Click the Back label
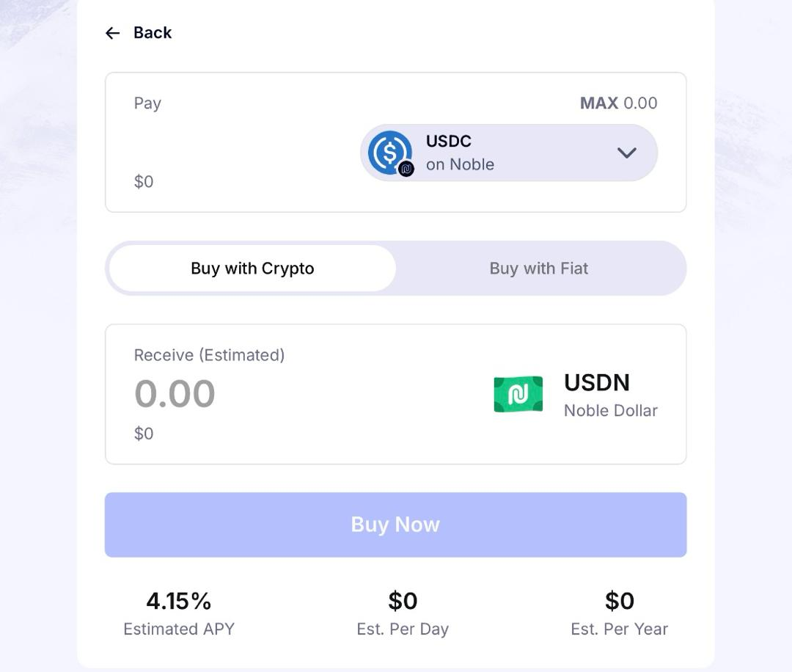The image size is (792, 672). pos(152,32)
